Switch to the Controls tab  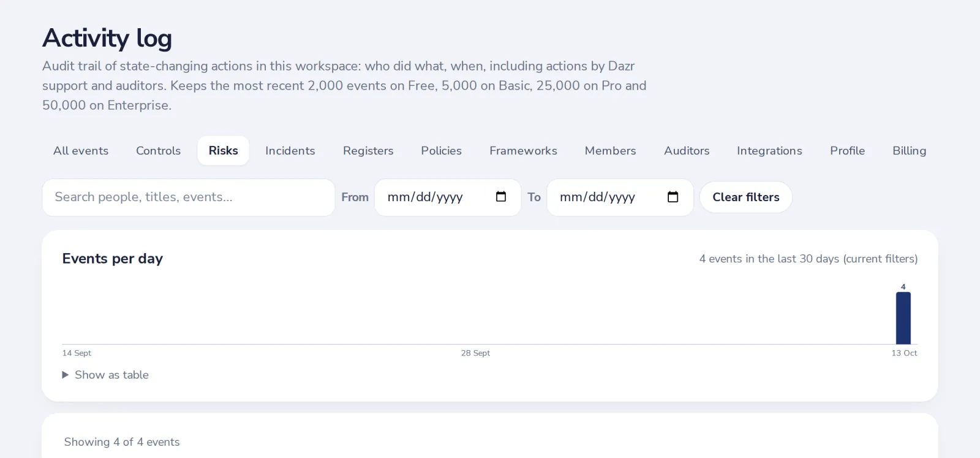pyautogui.click(x=158, y=151)
